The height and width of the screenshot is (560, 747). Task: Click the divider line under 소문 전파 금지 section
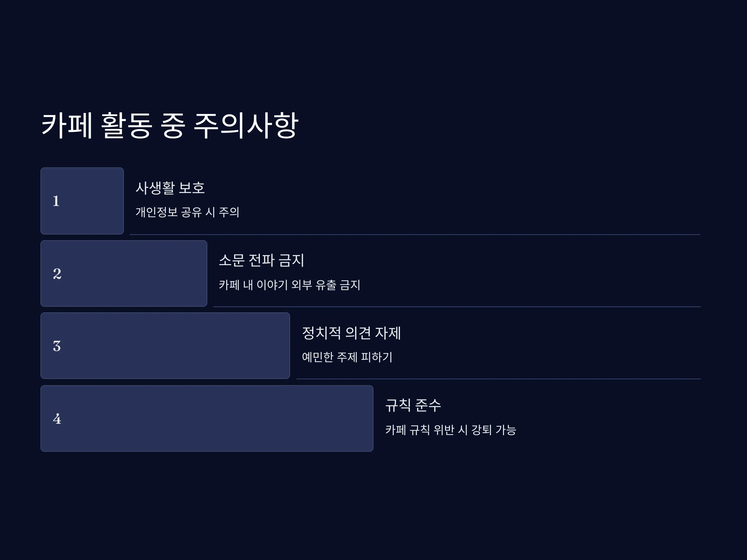pos(457,307)
